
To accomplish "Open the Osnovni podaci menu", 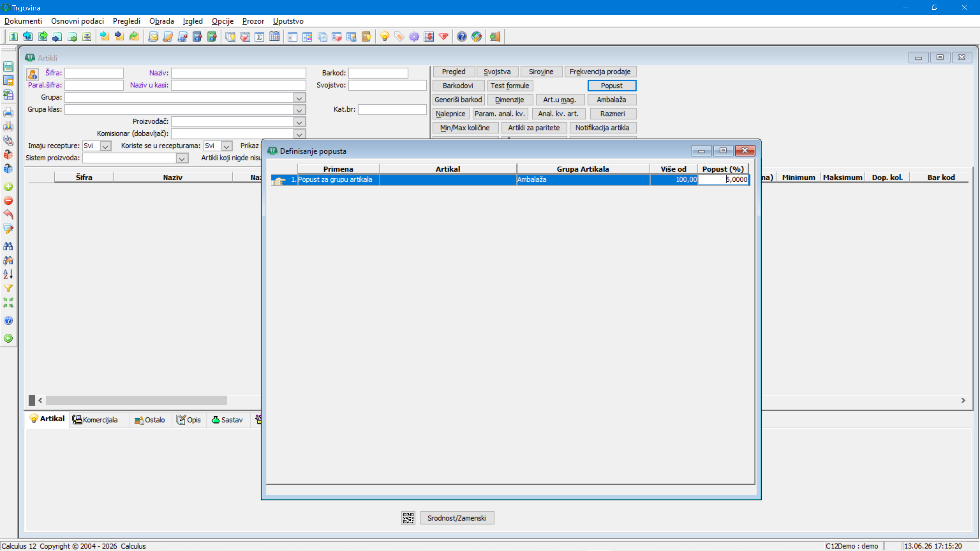I will pos(77,21).
